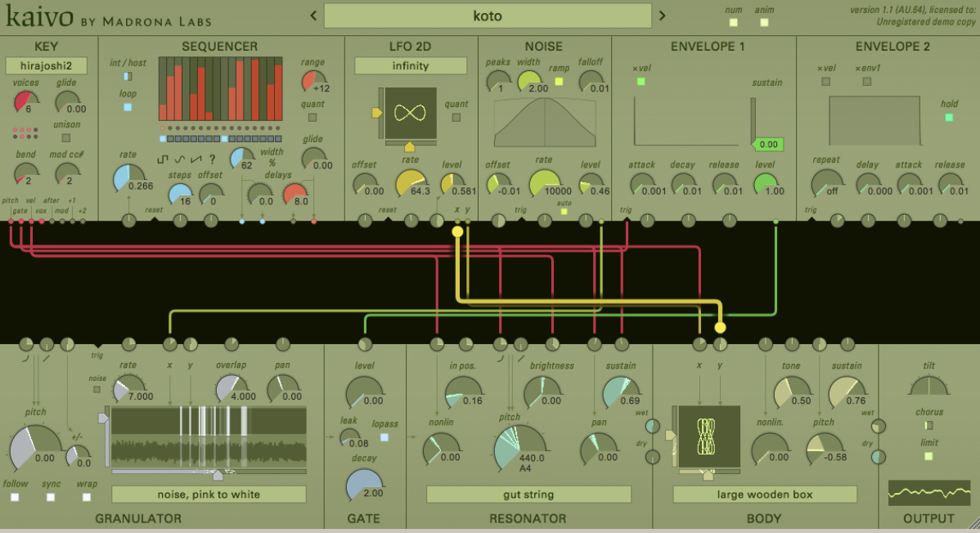Go to the previous preset arrow
The width and height of the screenshot is (980, 533).
click(313, 16)
